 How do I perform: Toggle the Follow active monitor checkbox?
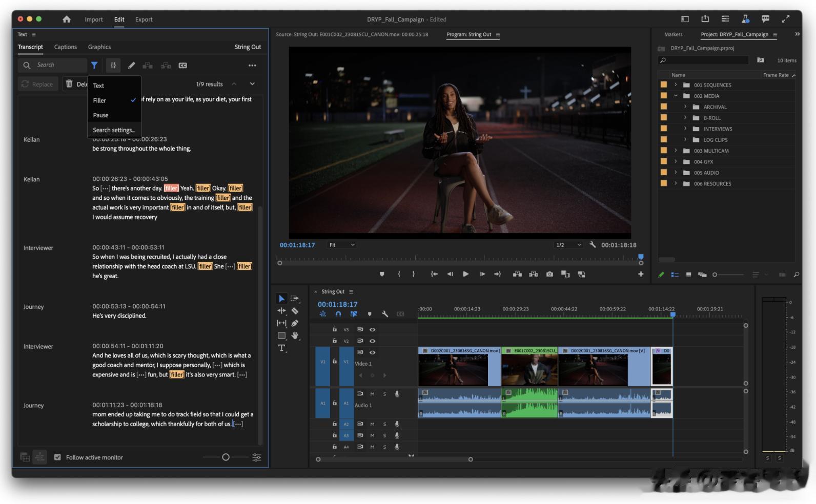pyautogui.click(x=58, y=457)
